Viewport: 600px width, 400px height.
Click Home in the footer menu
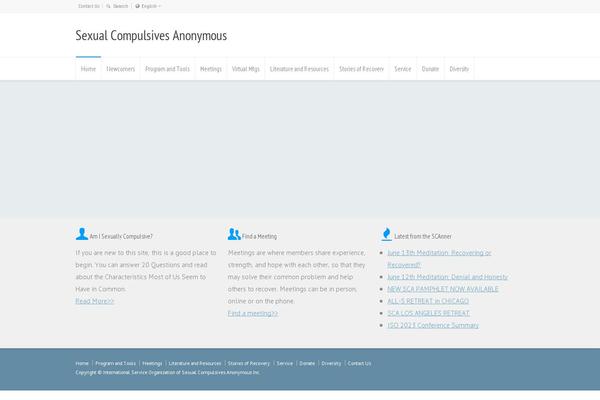[82, 363]
